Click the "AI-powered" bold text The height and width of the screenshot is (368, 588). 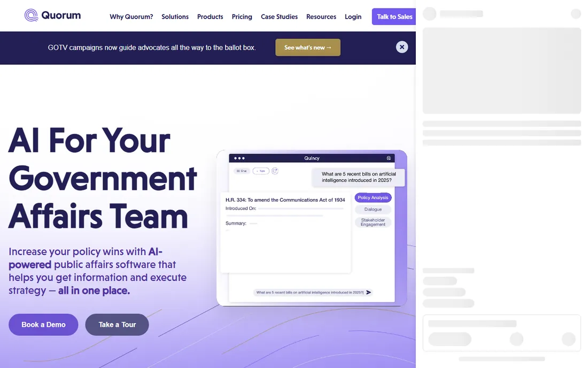point(85,258)
